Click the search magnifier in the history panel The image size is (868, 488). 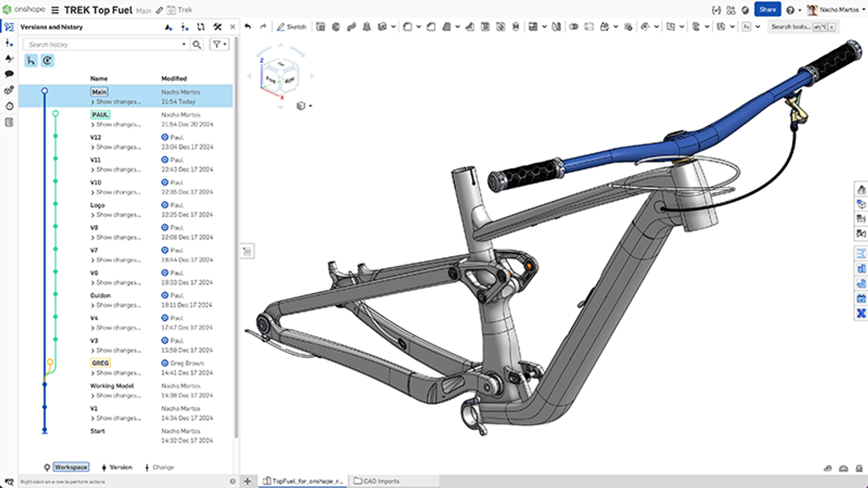196,44
